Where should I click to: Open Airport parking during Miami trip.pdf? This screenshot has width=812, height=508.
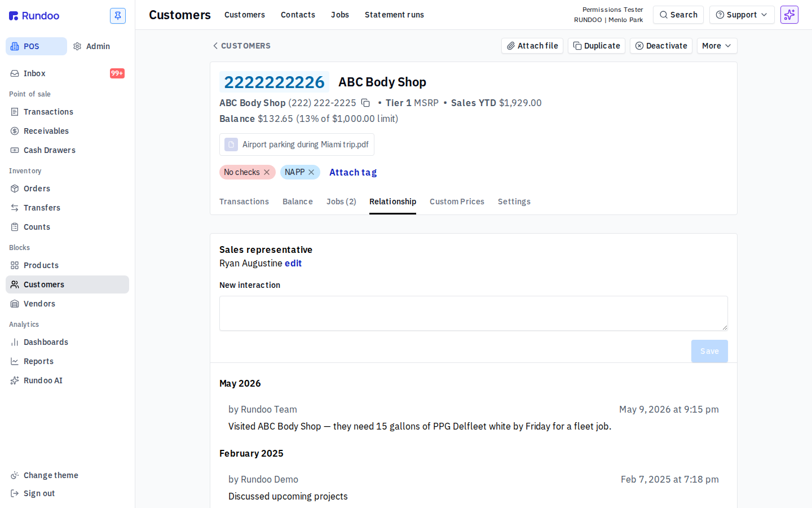pyautogui.click(x=297, y=144)
